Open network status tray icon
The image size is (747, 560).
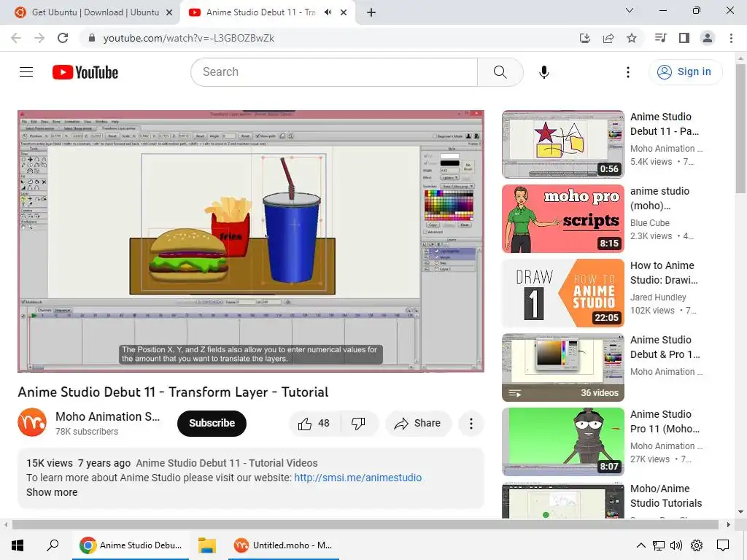pos(659,545)
